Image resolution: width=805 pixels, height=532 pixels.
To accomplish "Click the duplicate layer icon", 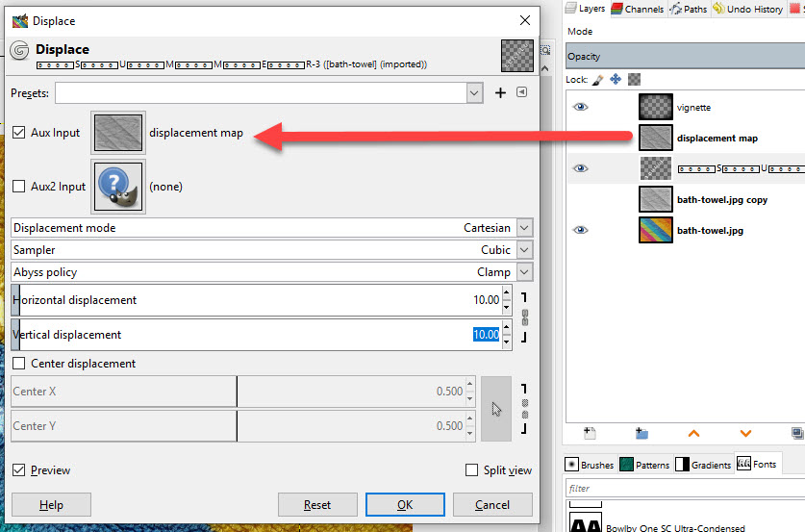I will pos(797,434).
